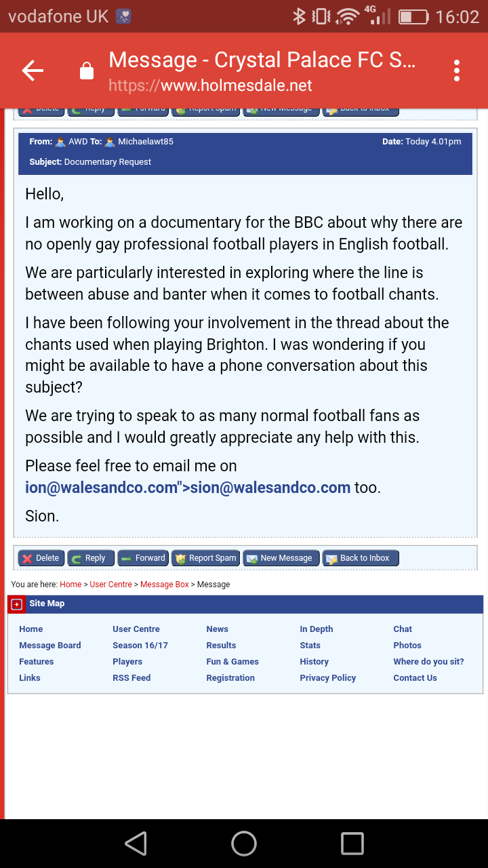The height and width of the screenshot is (868, 488).
Task: Tap the Android back triangle button
Action: 136,844
